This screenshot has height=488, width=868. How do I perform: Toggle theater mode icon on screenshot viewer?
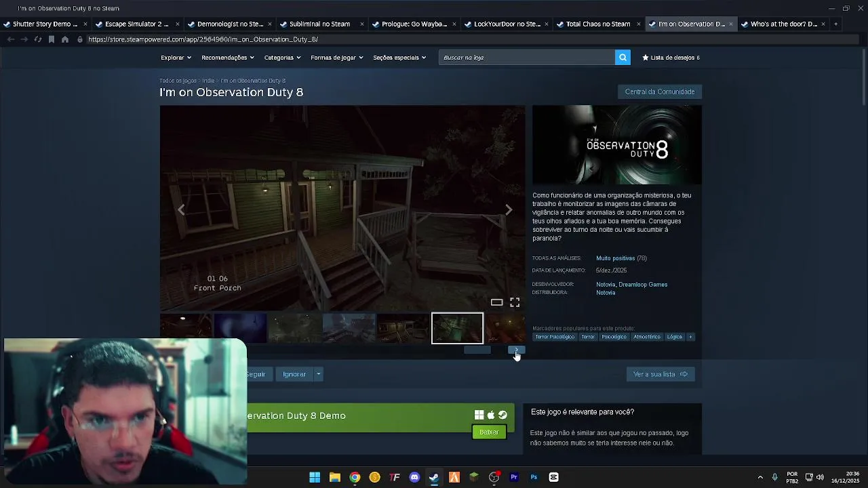(496, 302)
